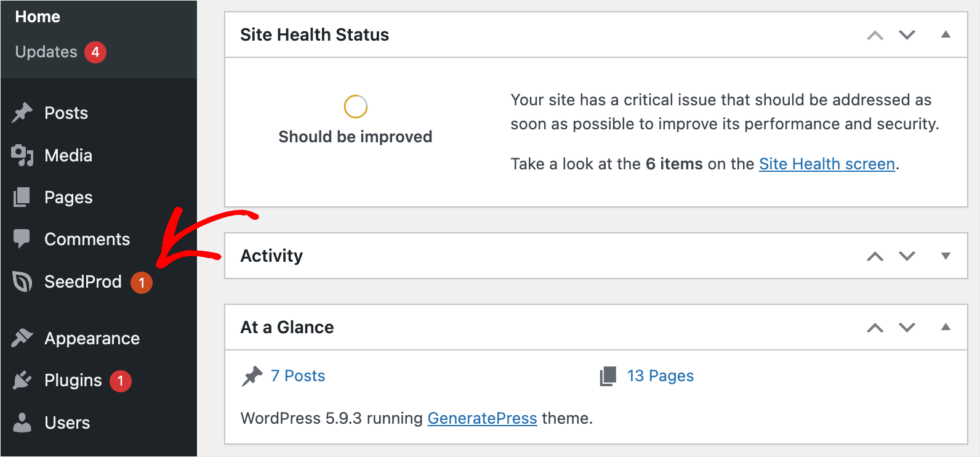Collapse the Site Health Status panel
The image size is (980, 457).
946,34
